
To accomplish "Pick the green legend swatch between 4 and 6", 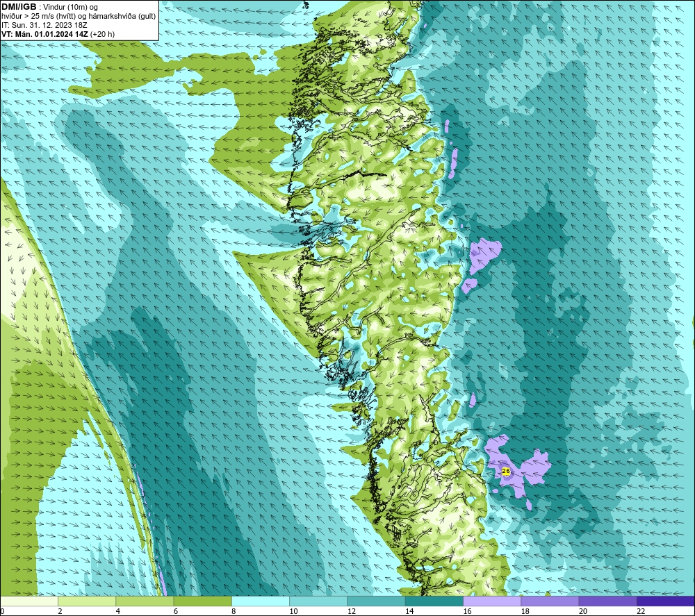I will [x=145, y=601].
